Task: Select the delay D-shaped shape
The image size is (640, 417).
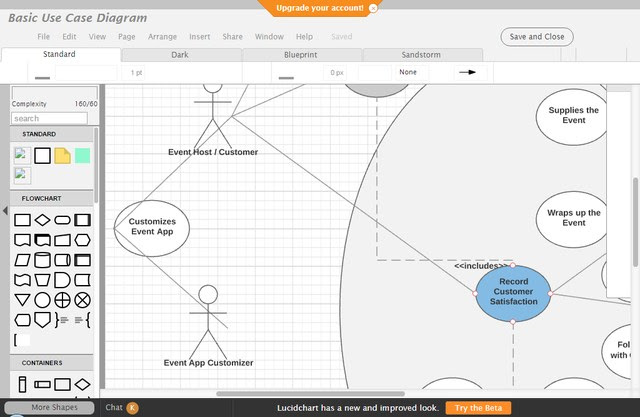Action: pyautogui.click(x=62, y=280)
